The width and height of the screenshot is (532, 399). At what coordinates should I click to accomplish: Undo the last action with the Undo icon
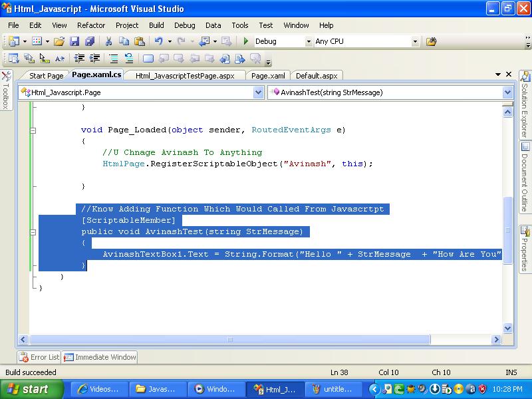coord(159,41)
